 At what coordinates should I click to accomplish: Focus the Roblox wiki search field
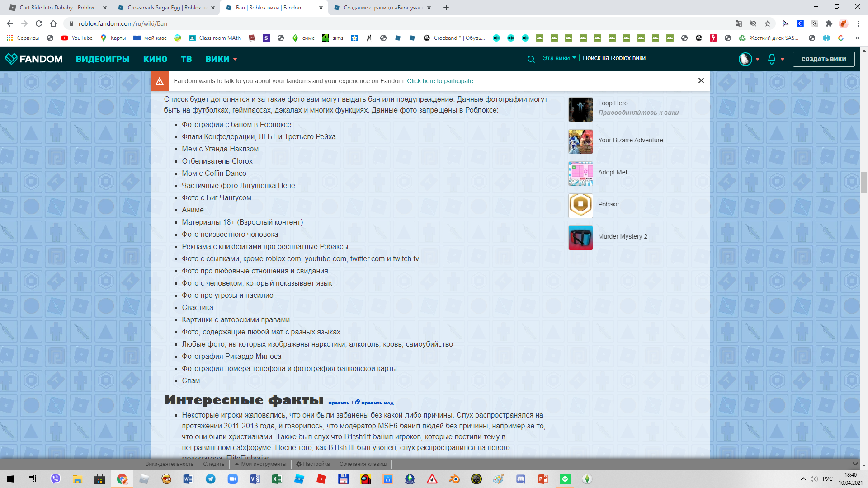[x=656, y=58]
